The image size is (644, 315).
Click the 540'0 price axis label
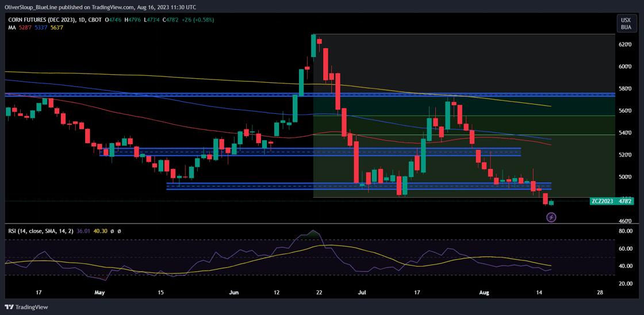[x=624, y=133]
